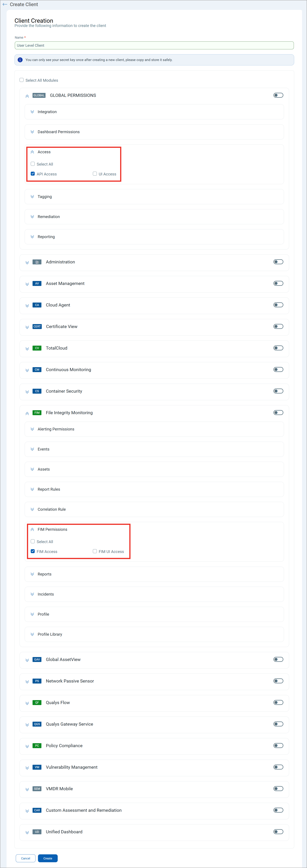Toggle the Policy Compliance switch

[278, 746]
